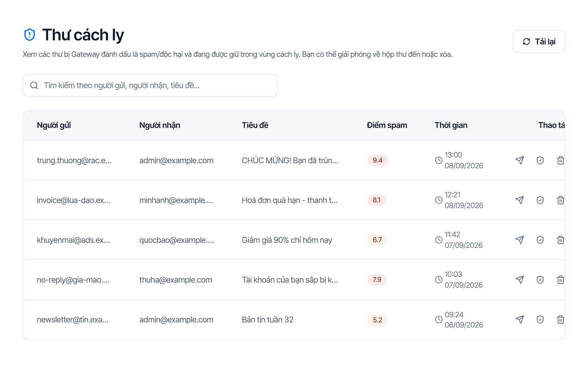Image resolution: width=588 pixels, height=367 pixels.
Task: Open the subject Bản tin tuần 32
Action: click(x=268, y=320)
